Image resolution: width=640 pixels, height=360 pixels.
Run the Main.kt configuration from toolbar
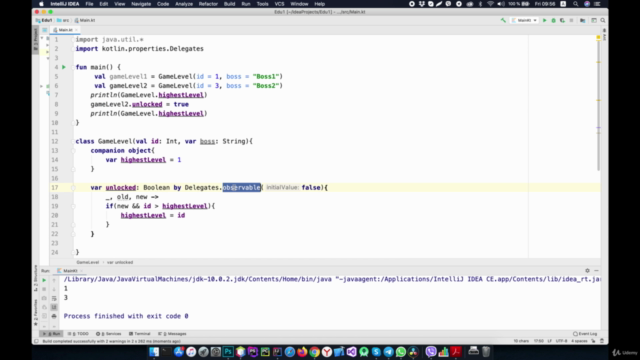(544, 20)
